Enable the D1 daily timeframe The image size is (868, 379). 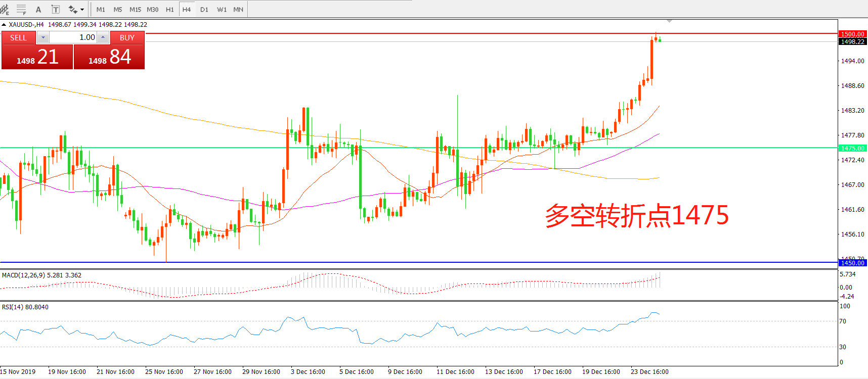click(204, 9)
